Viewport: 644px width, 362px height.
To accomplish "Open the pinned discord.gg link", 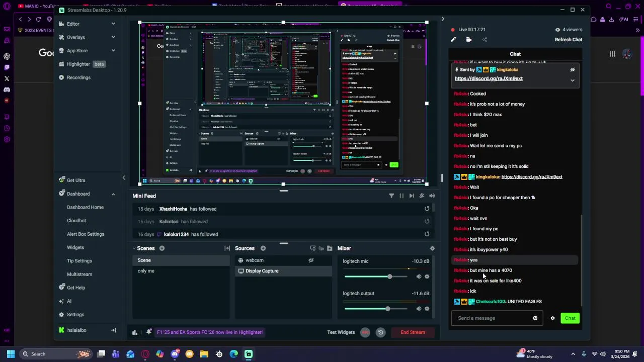I will point(489,78).
